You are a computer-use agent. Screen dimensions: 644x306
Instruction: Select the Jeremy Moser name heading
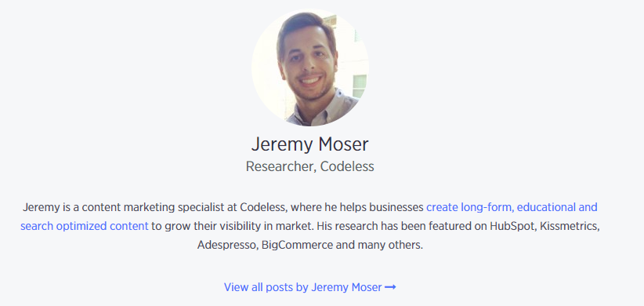(310, 144)
